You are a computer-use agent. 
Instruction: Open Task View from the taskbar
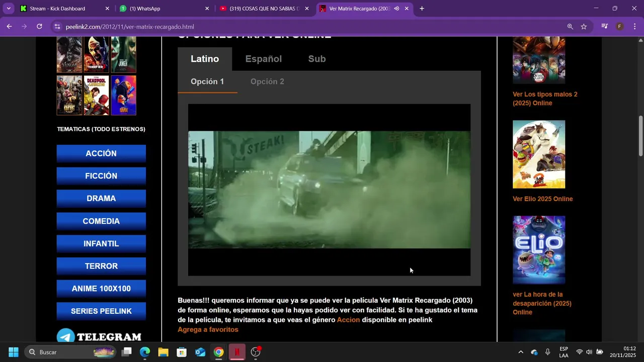click(x=127, y=352)
